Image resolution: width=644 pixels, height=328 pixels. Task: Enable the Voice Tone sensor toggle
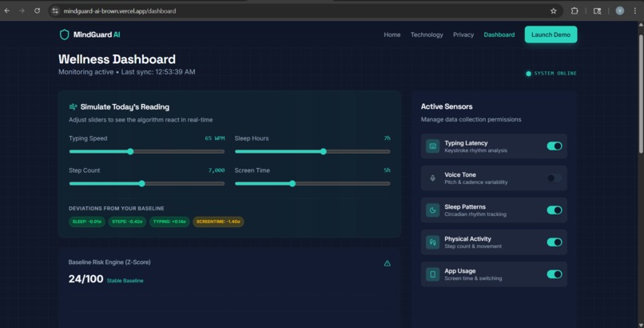[x=555, y=178]
